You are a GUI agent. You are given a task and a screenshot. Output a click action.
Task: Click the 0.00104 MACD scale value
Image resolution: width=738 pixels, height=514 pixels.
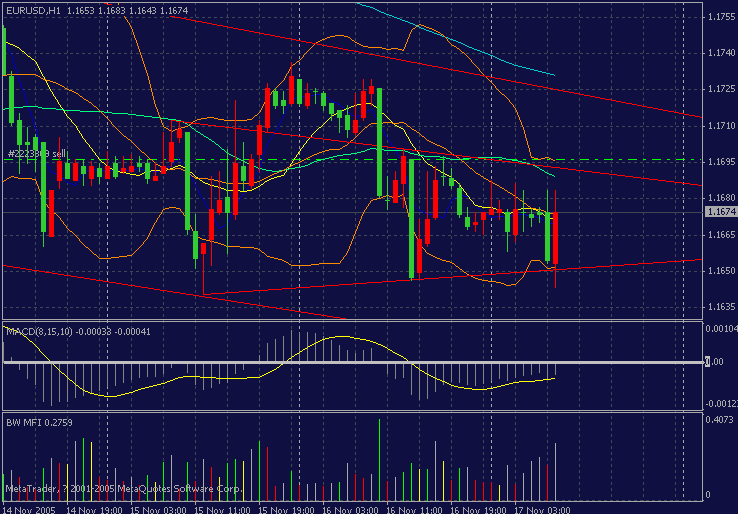(721, 328)
